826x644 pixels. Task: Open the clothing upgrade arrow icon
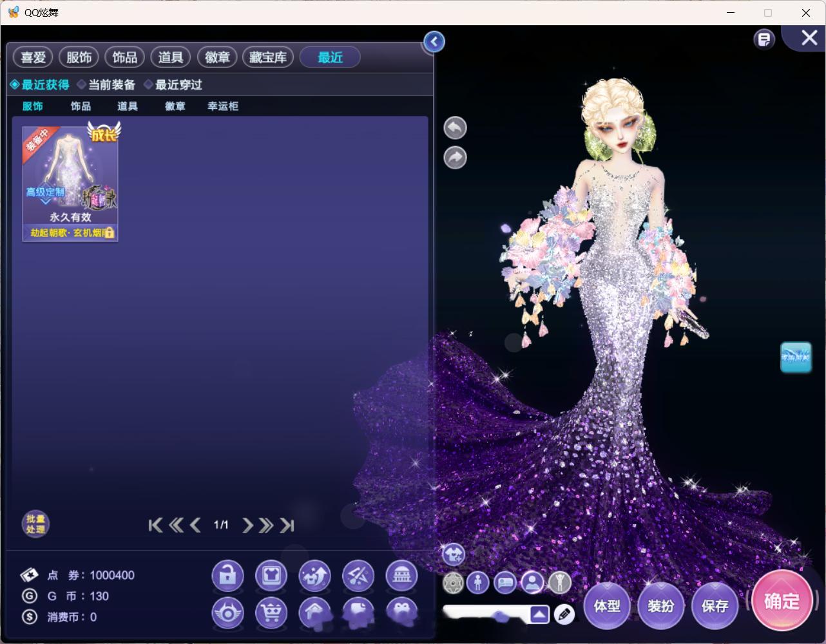[x=314, y=576]
